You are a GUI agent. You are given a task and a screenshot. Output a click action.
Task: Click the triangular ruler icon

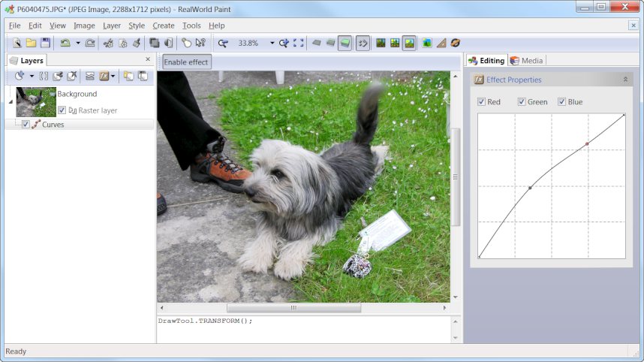(x=441, y=43)
